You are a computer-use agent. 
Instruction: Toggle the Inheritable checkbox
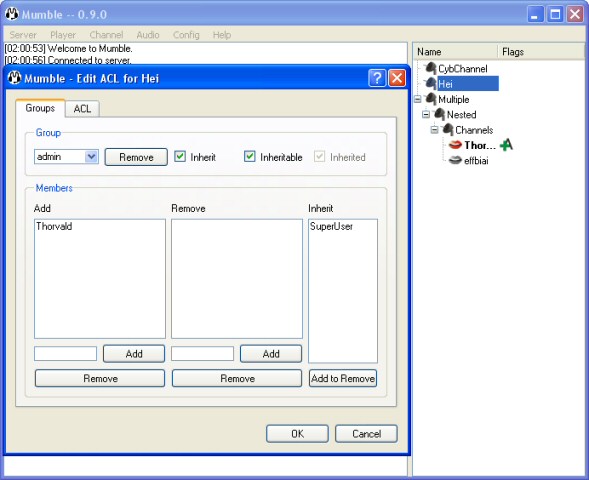250,156
